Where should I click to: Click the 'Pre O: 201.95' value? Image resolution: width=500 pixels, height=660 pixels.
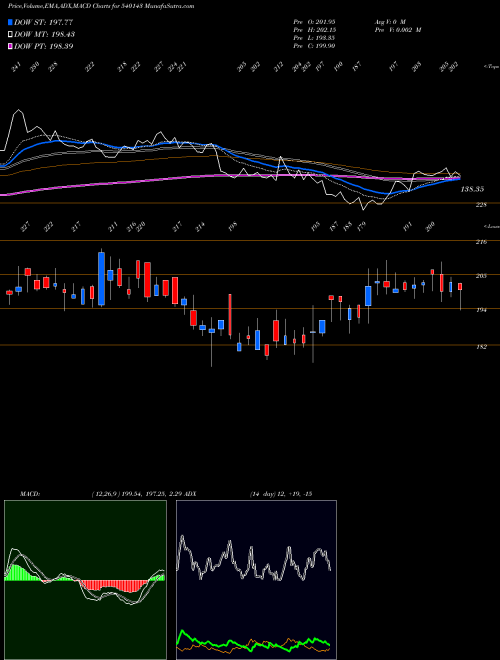coord(314,21)
